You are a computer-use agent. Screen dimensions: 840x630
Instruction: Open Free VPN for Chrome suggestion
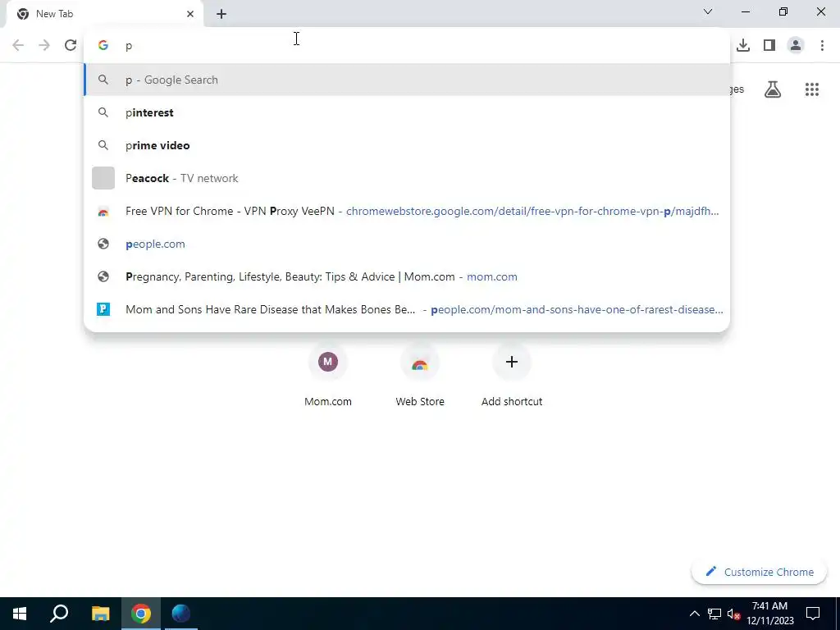(407, 211)
